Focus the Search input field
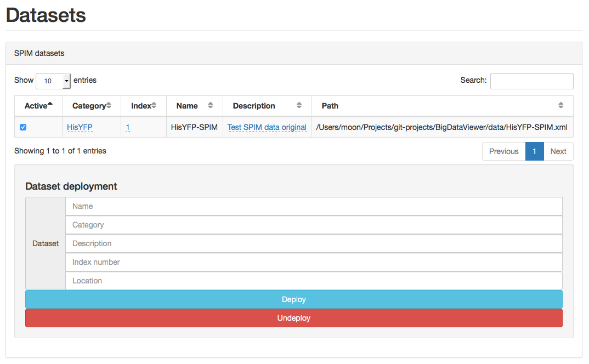Screen dimensions: 589x364 tap(531, 81)
